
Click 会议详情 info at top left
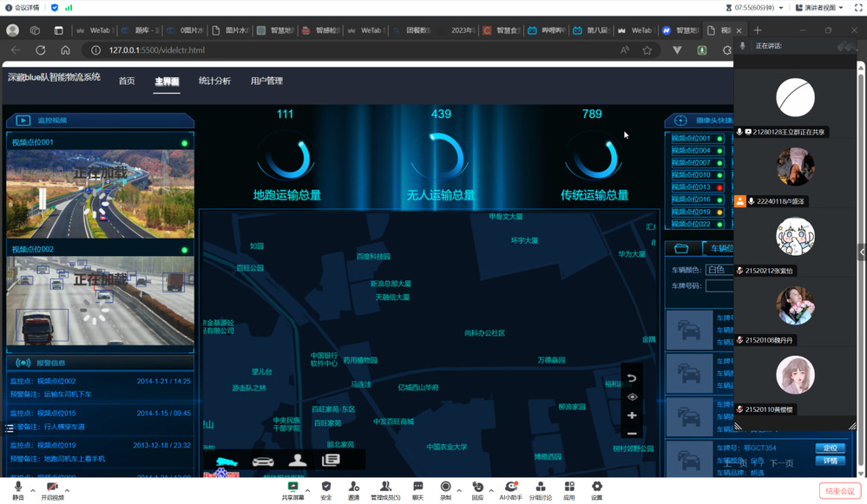click(22, 8)
